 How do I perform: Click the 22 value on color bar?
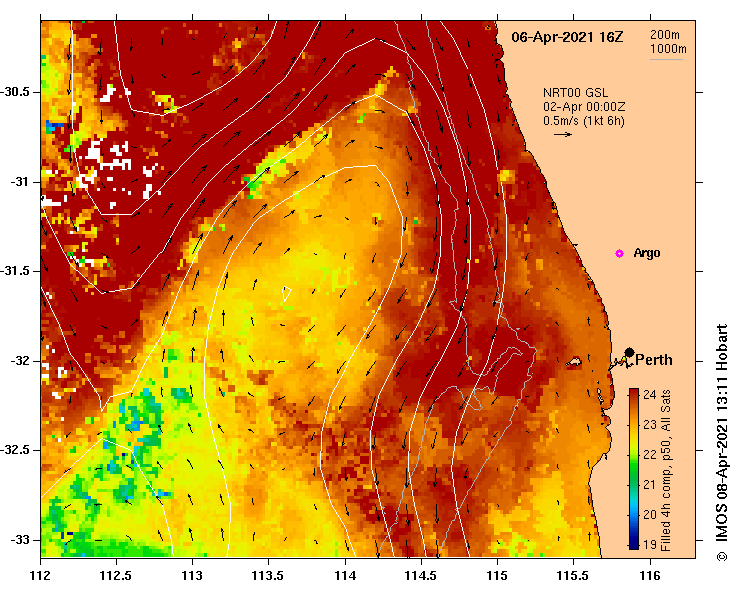point(649,454)
